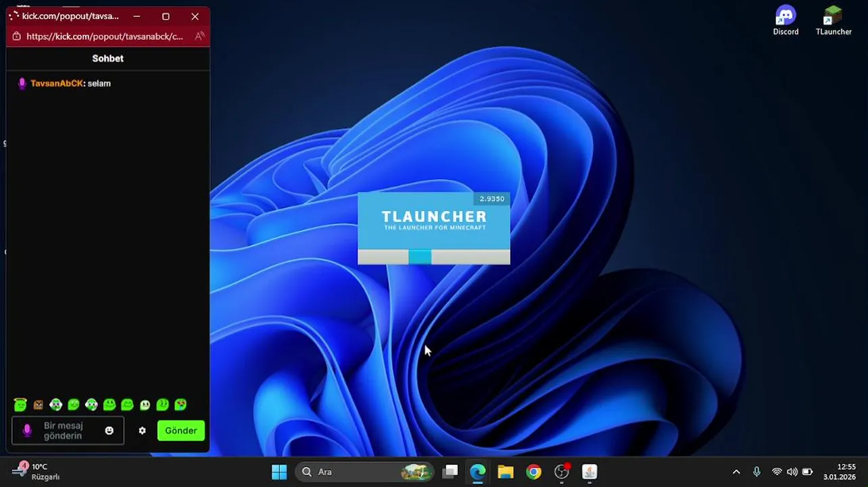The height and width of the screenshot is (487, 868).
Task: Click the TLauncher splash progress bar
Action: pos(433,257)
